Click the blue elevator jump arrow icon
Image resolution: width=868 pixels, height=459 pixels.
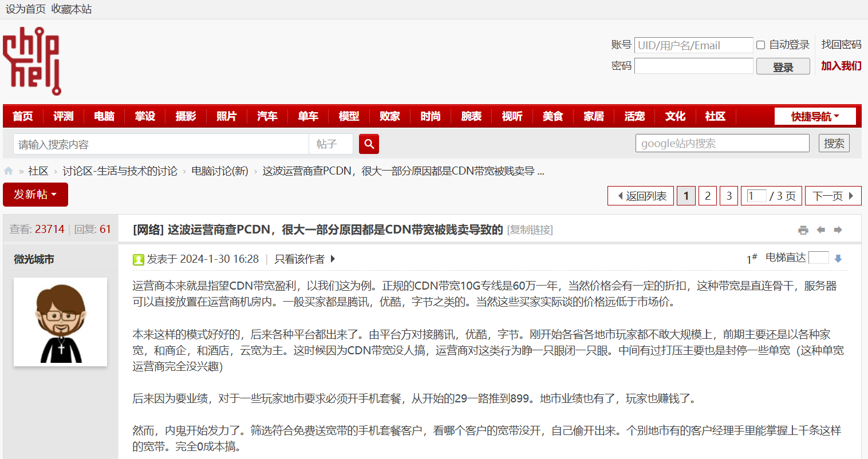click(x=838, y=259)
